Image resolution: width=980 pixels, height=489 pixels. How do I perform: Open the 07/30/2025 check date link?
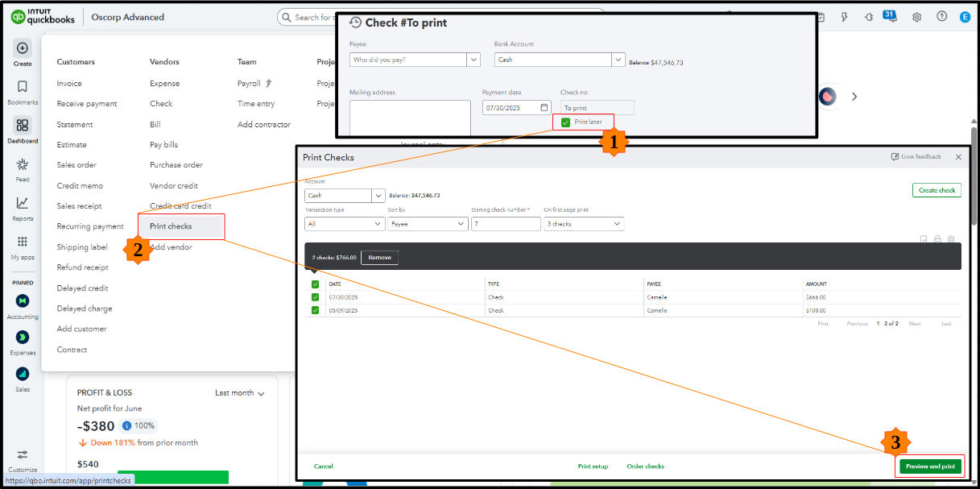point(343,297)
